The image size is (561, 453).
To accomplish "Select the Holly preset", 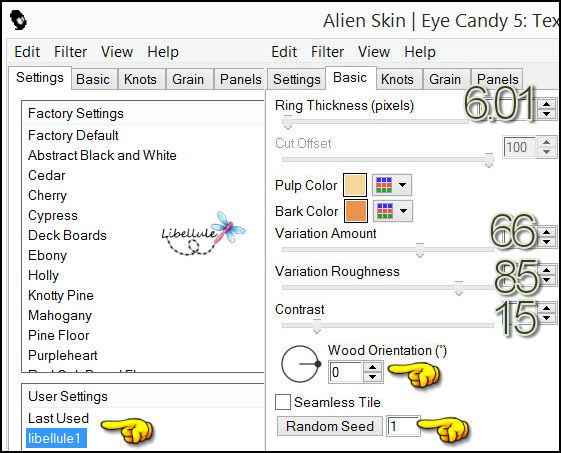I will click(43, 276).
